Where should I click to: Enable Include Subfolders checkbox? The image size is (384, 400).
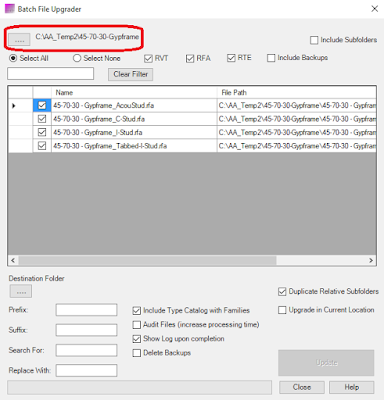click(x=314, y=40)
